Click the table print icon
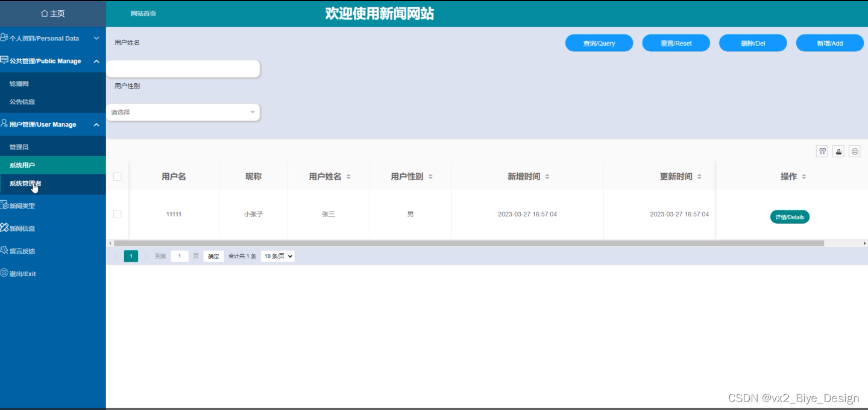868x410 pixels. tap(855, 151)
